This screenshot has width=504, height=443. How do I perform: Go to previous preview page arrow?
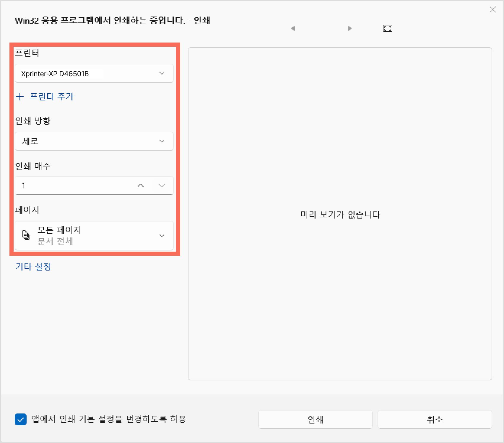[x=293, y=28]
